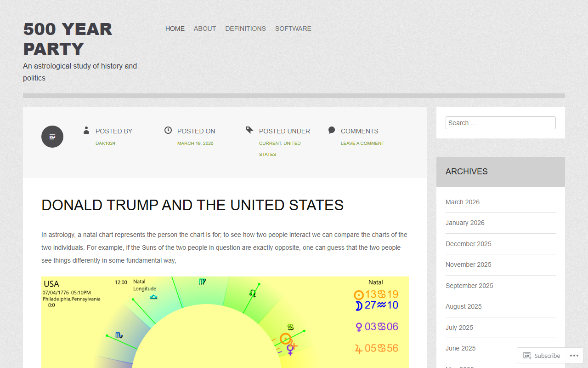Open September 2025 archive

[x=469, y=286]
